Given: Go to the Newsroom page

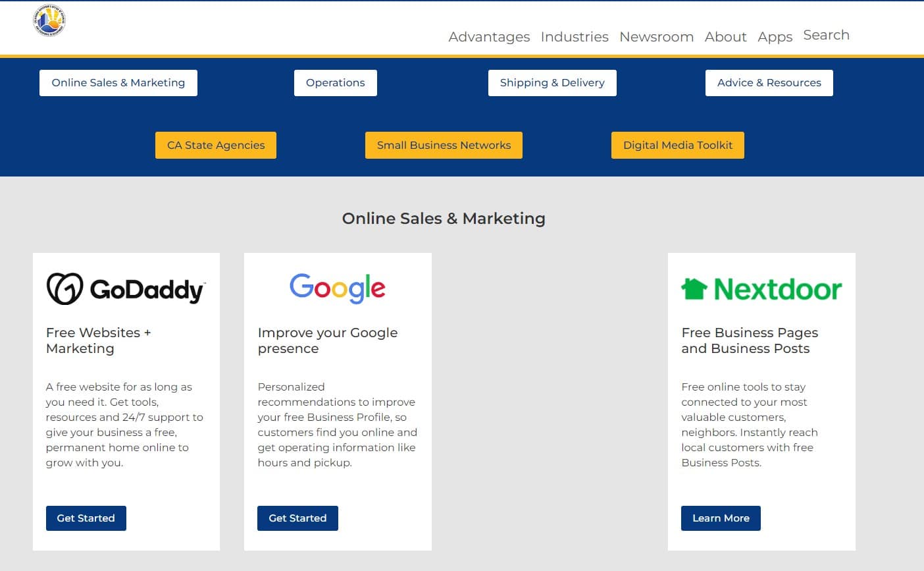Looking at the screenshot, I should tap(656, 37).
